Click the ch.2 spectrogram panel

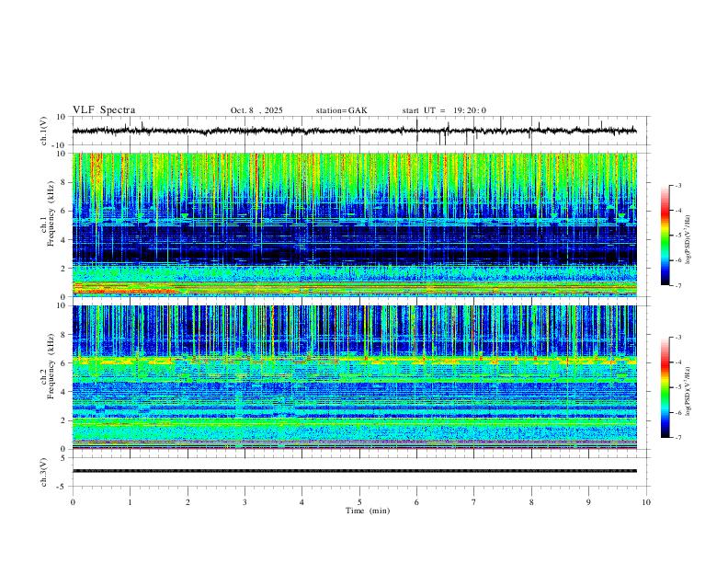355,377
